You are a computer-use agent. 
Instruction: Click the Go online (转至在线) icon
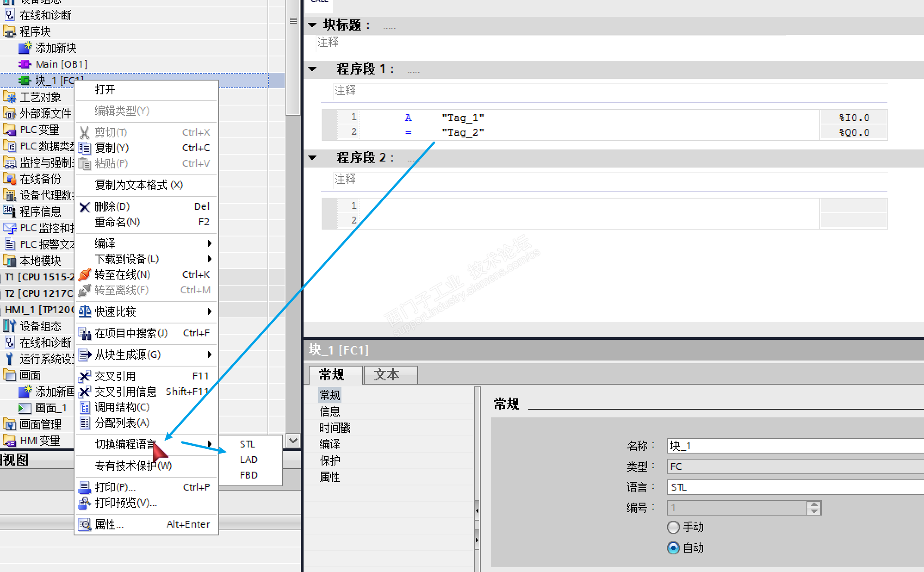pos(85,275)
